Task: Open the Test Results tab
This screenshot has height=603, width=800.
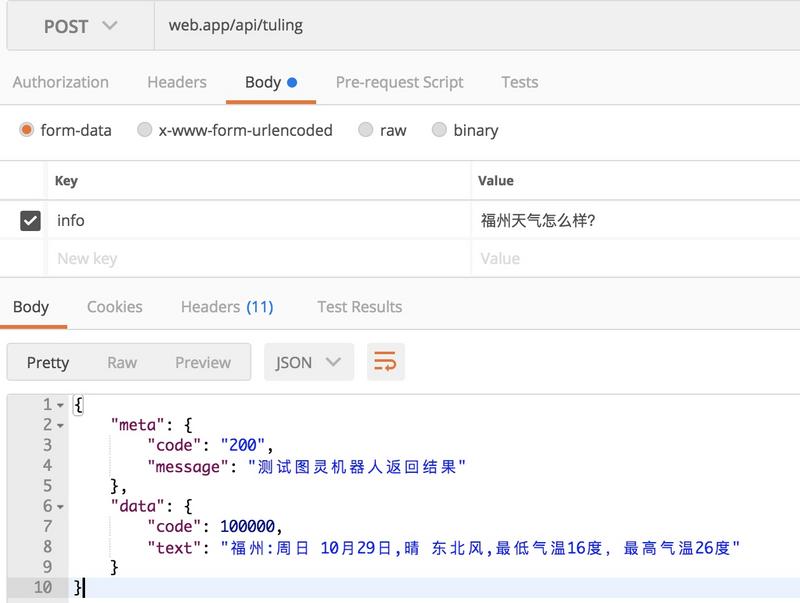Action: coord(360,307)
